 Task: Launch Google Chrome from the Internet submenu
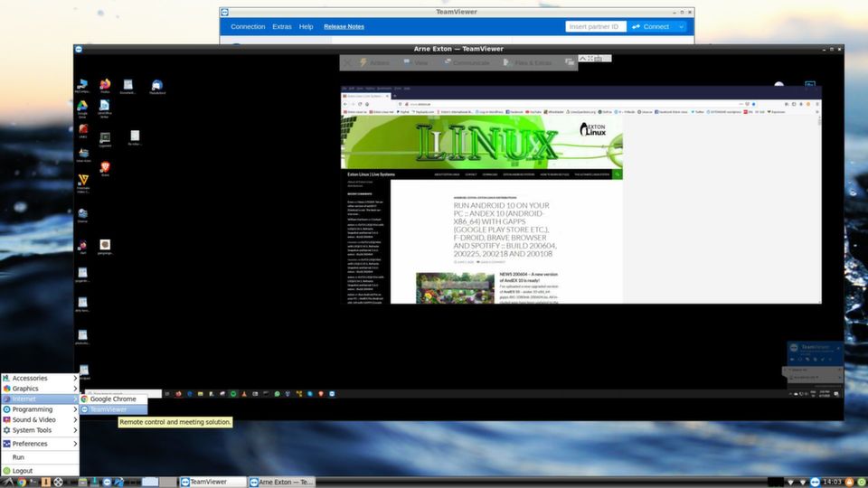tap(112, 399)
